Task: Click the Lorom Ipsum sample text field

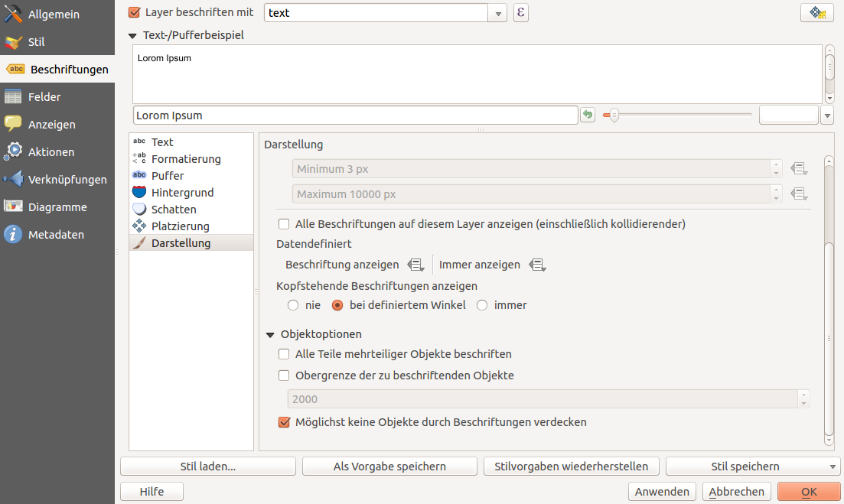Action: [x=355, y=115]
